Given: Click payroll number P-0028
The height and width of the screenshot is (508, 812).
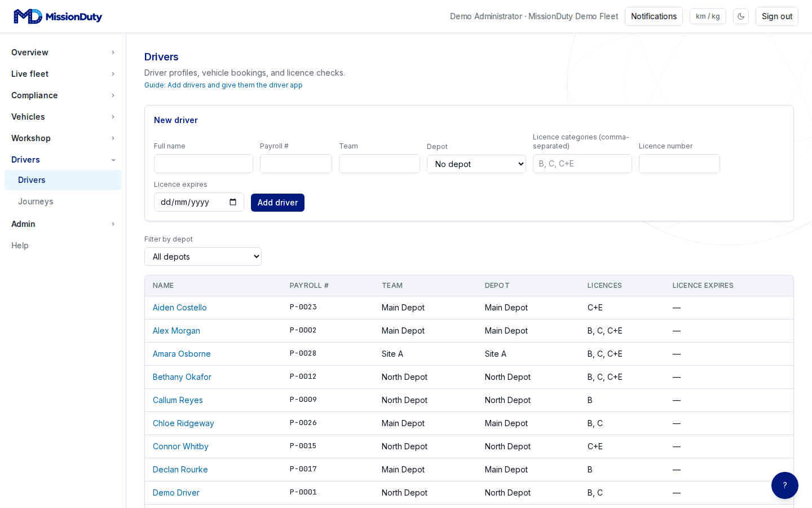Looking at the screenshot, I should pyautogui.click(x=303, y=353).
